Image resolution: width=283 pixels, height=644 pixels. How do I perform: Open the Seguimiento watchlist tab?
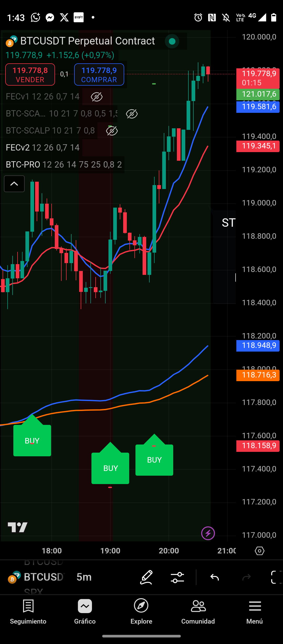tap(28, 612)
